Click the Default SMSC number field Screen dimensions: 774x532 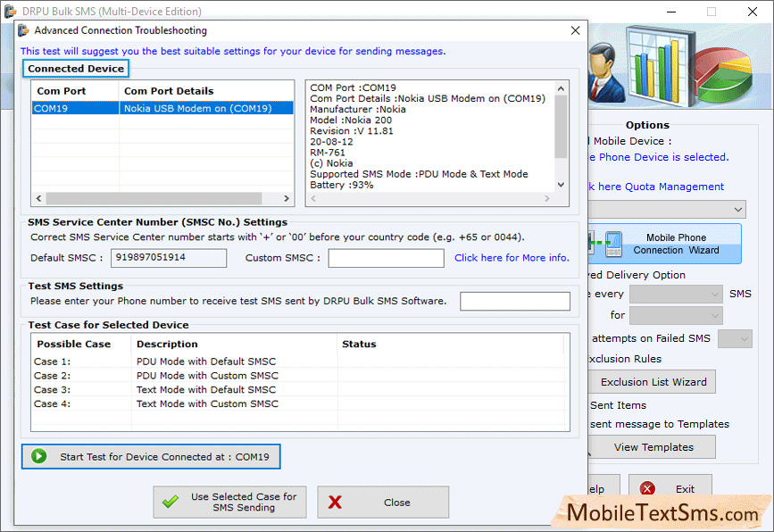click(169, 258)
